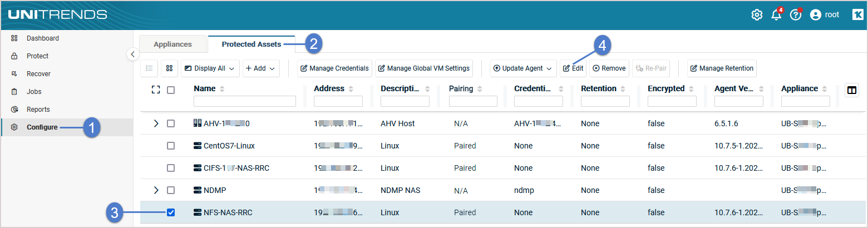Click Manage Global VM Settings button
This screenshot has height=228, width=868.
(424, 68)
